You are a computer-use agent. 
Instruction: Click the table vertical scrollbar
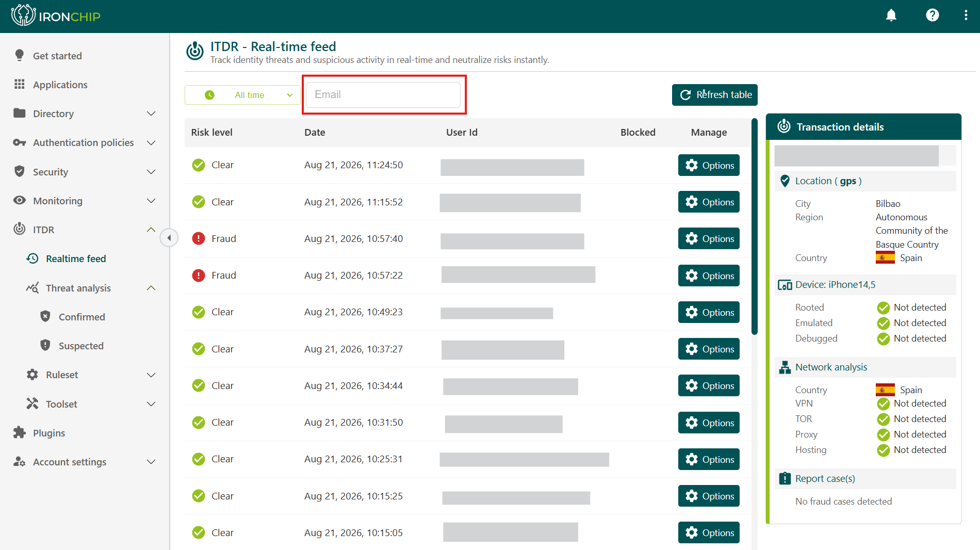pos(755,227)
